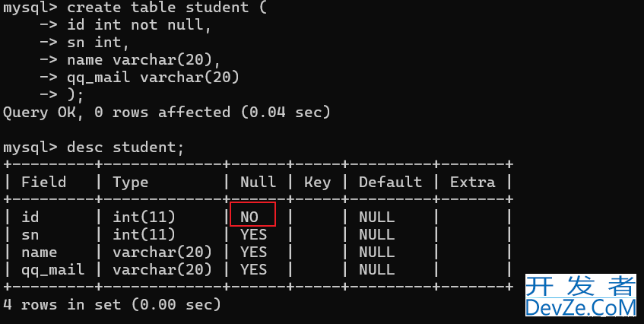Screen dimensions: 644x324
Task: Click the Null column header
Action: (x=258, y=182)
